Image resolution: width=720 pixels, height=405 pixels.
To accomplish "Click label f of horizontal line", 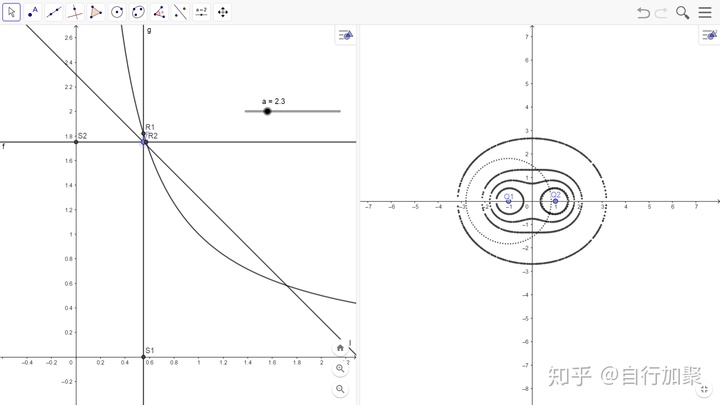I will coord(3,146).
